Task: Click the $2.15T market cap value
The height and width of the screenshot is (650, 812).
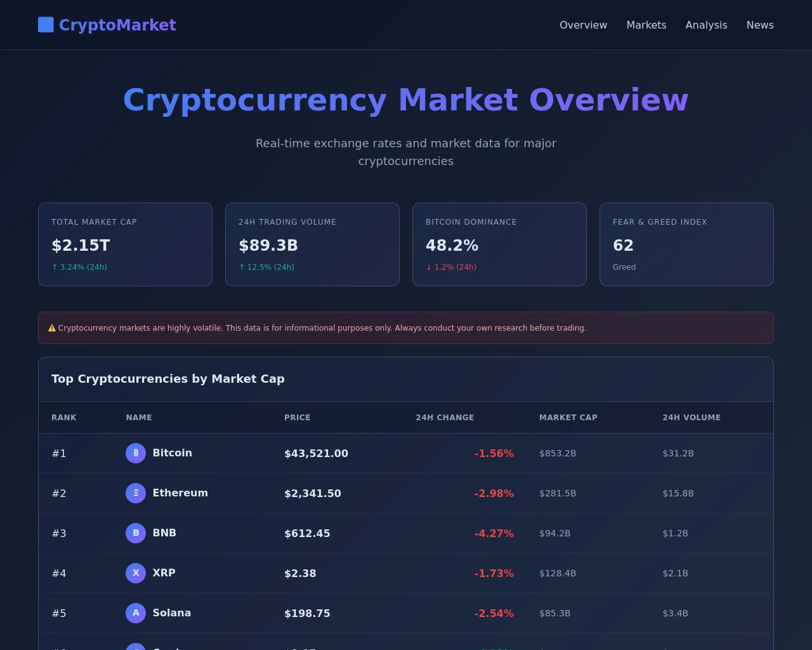Action: (81, 246)
